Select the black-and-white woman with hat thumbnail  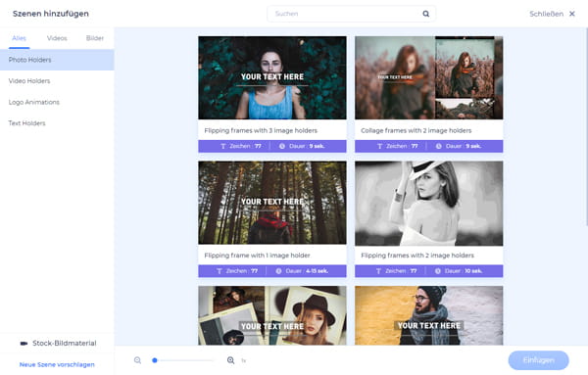429,204
